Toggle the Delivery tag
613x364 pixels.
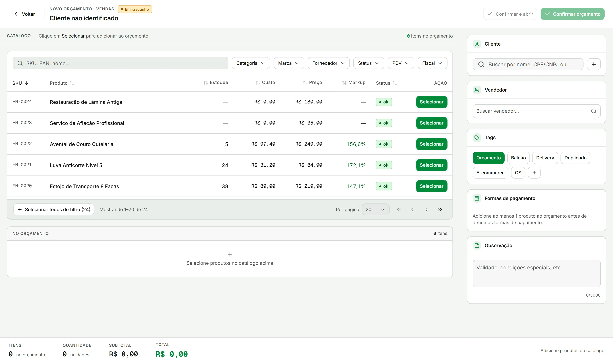545,158
